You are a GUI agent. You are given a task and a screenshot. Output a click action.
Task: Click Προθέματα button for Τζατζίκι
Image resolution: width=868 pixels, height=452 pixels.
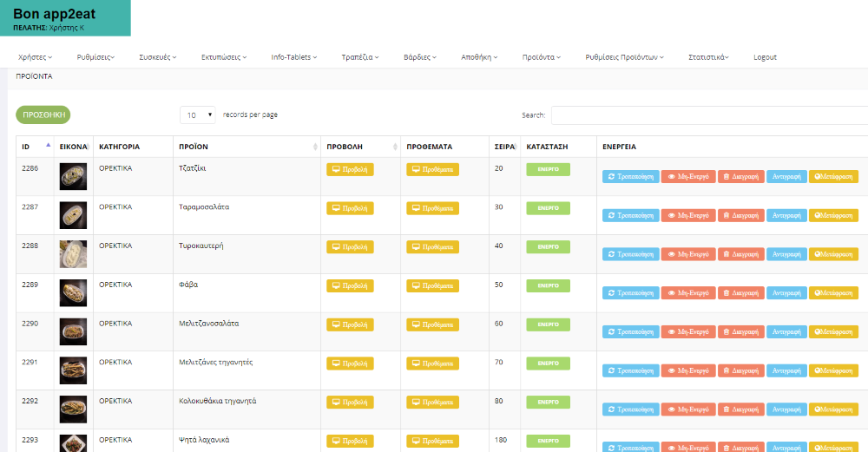tap(432, 169)
